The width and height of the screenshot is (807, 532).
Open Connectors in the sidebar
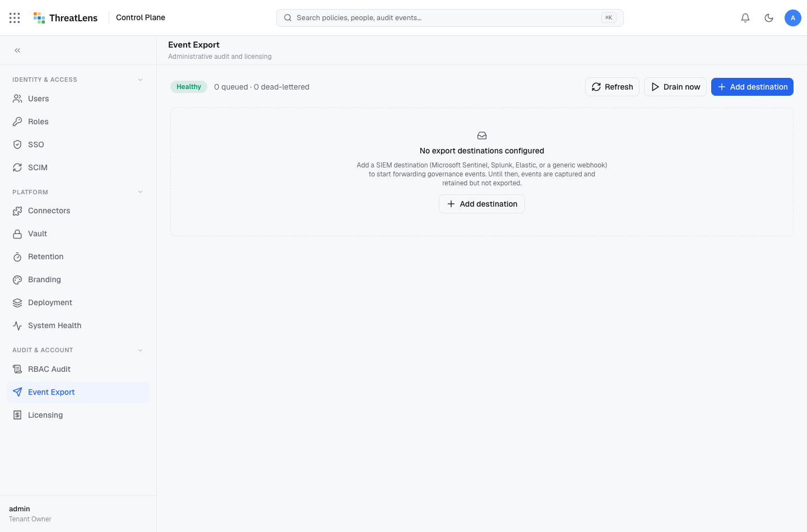tap(78, 211)
